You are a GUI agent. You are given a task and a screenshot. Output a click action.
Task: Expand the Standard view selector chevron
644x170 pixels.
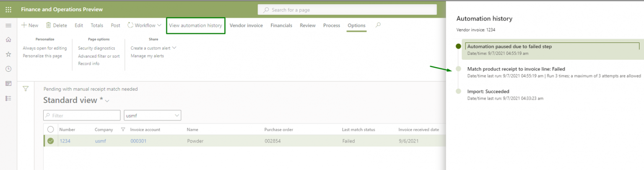tap(107, 101)
